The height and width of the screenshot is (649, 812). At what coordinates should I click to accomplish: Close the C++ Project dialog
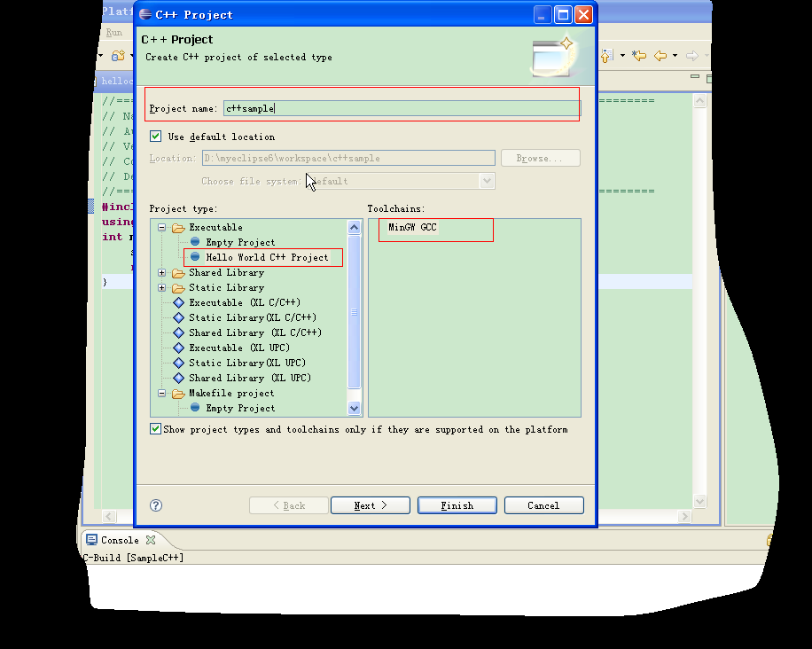point(583,14)
